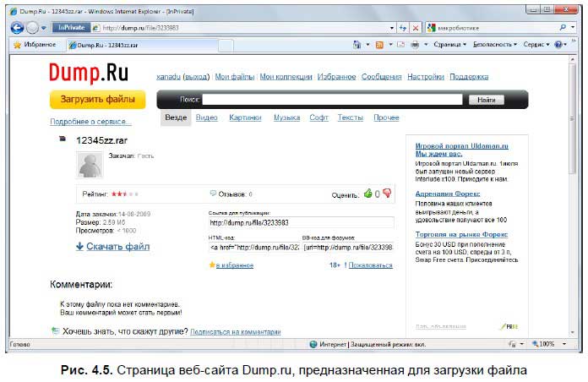Select the Dump.Ru - 12345zz.rar tab
Image resolution: width=588 pixels, height=382 pixels.
click(x=143, y=45)
